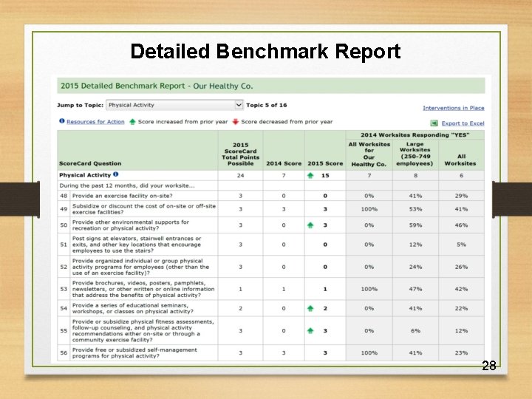This screenshot has width=532, height=399.
Task: Click the 41% Large Worksites value for question 48
Action: coord(415,196)
